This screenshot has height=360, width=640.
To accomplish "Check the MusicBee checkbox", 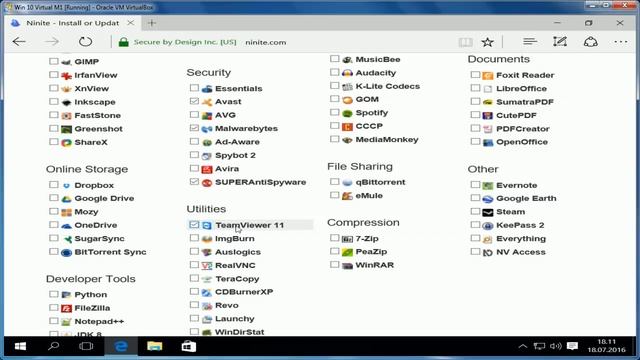I will click(335, 59).
